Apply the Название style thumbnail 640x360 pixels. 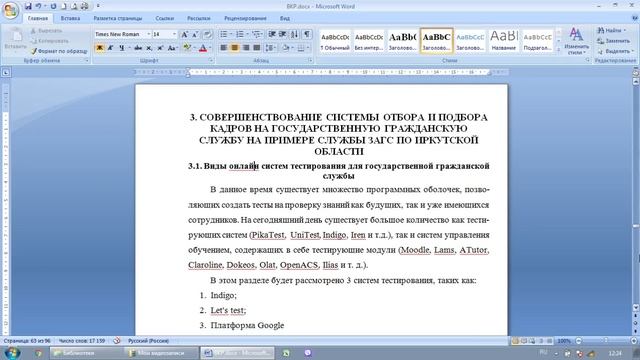(504, 41)
